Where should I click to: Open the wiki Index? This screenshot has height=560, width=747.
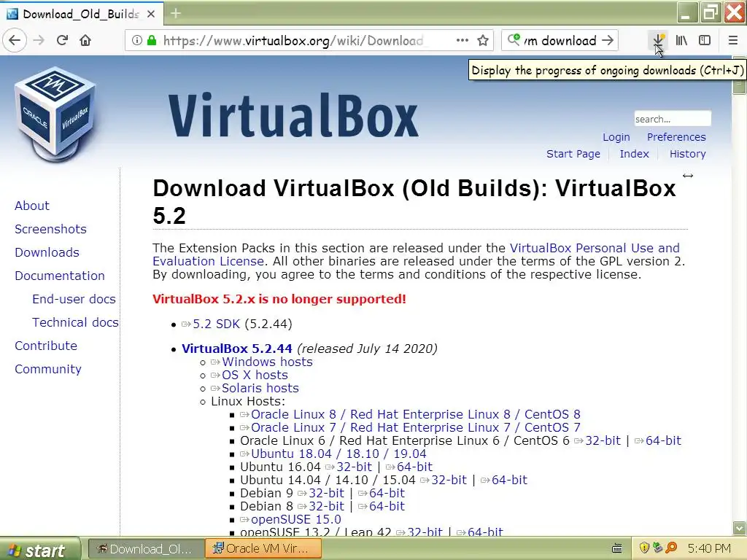[x=634, y=154]
